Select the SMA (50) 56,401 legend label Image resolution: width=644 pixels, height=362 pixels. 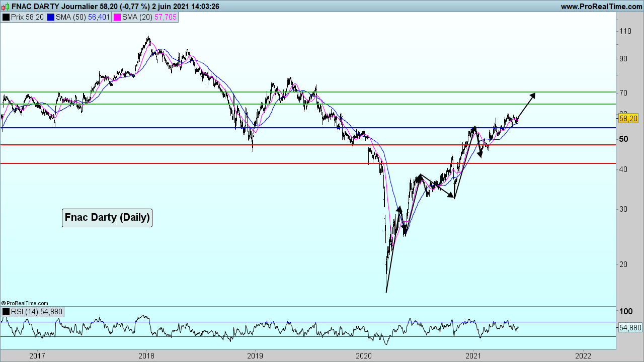[x=84, y=17]
